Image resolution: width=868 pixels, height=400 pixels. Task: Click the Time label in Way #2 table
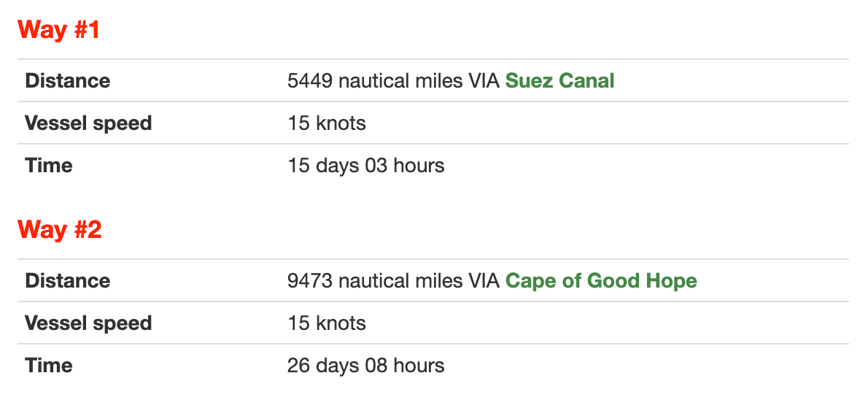point(49,365)
